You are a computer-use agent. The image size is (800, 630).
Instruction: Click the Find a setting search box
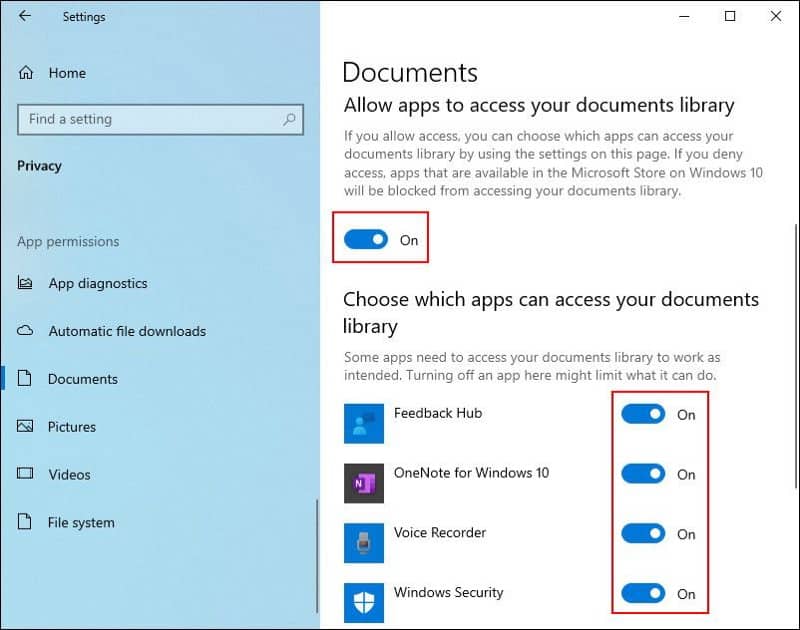tap(160, 119)
